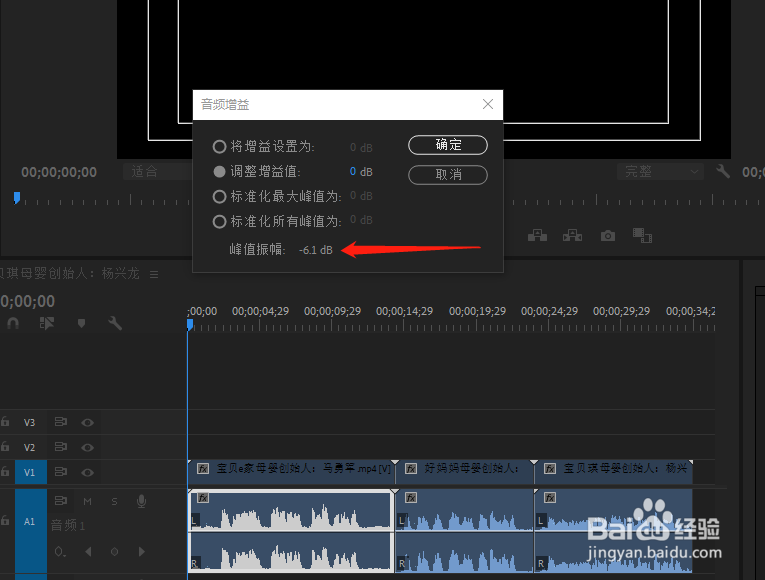Viewport: 765px width, 580px height.
Task: Open A1 keyframe display options icon
Action: point(60,552)
